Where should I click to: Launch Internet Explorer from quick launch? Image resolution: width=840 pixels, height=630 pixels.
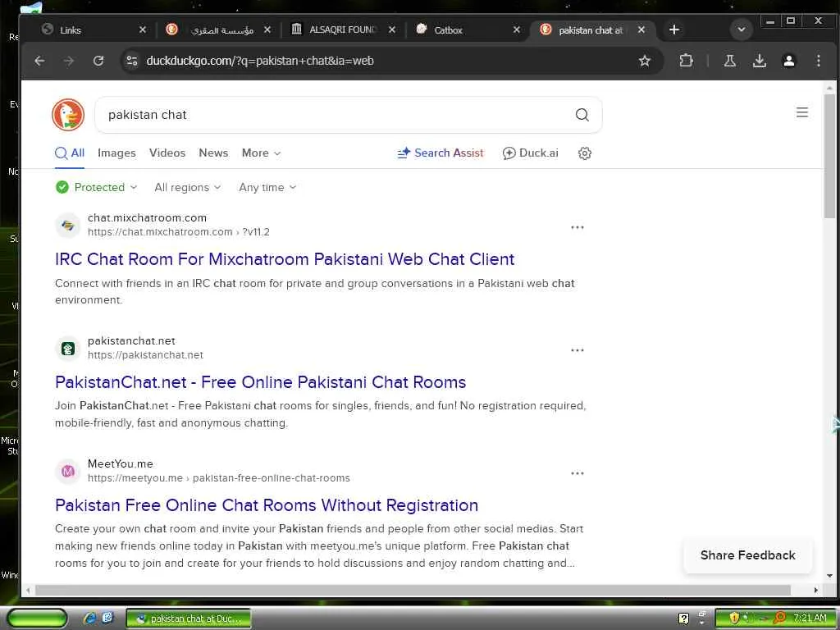[x=89, y=619]
